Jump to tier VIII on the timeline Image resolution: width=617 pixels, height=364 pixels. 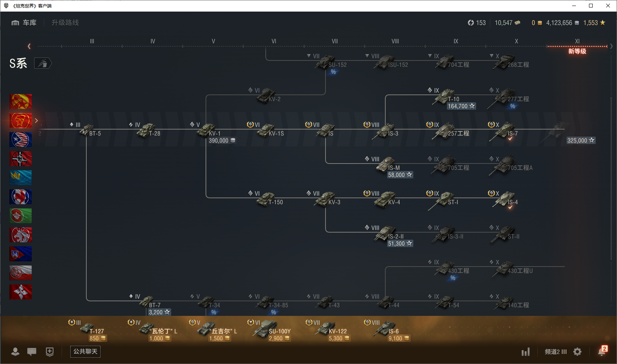395,41
